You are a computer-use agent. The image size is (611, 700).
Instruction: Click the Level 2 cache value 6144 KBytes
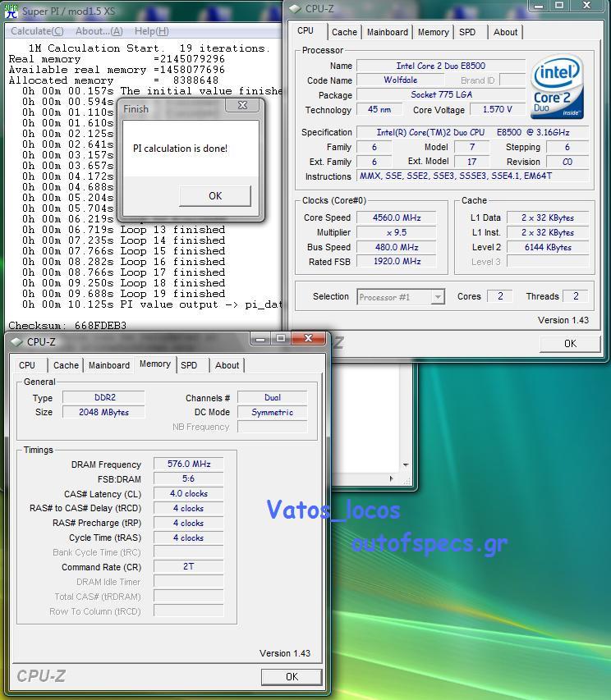tap(548, 247)
